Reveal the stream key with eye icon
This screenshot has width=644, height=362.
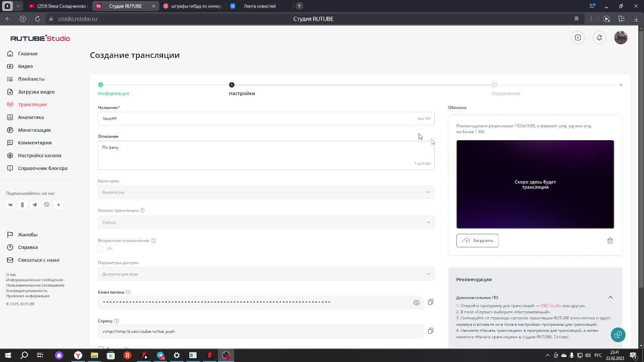point(416,303)
